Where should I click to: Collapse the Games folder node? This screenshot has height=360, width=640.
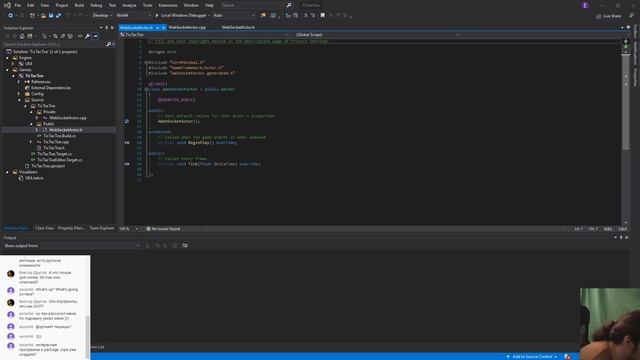pyautogui.click(x=7, y=70)
